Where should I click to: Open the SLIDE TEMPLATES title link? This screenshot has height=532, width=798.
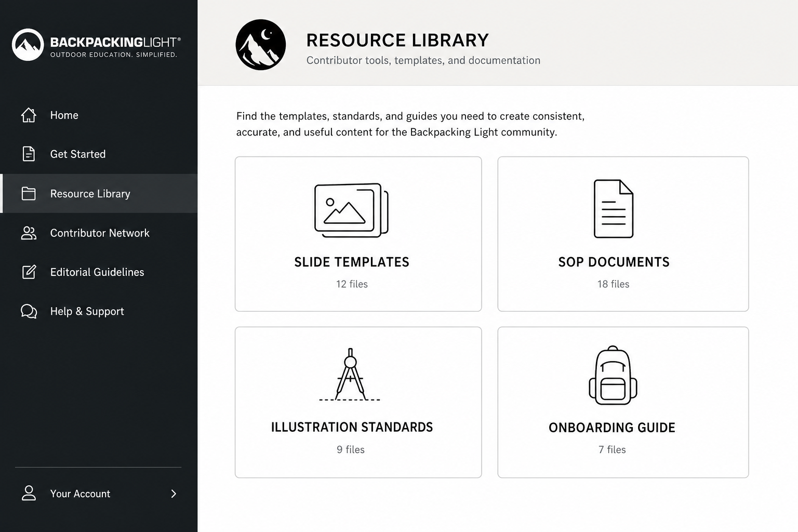352,262
